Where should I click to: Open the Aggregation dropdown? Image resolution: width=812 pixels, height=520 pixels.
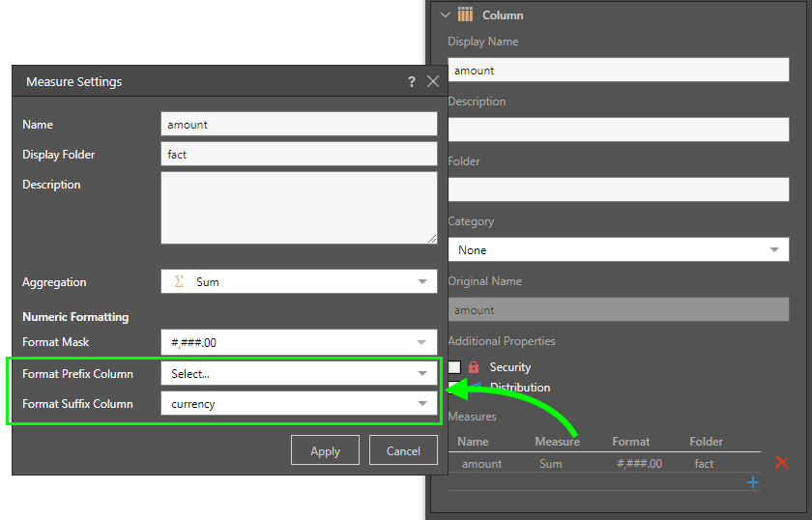pos(422,282)
